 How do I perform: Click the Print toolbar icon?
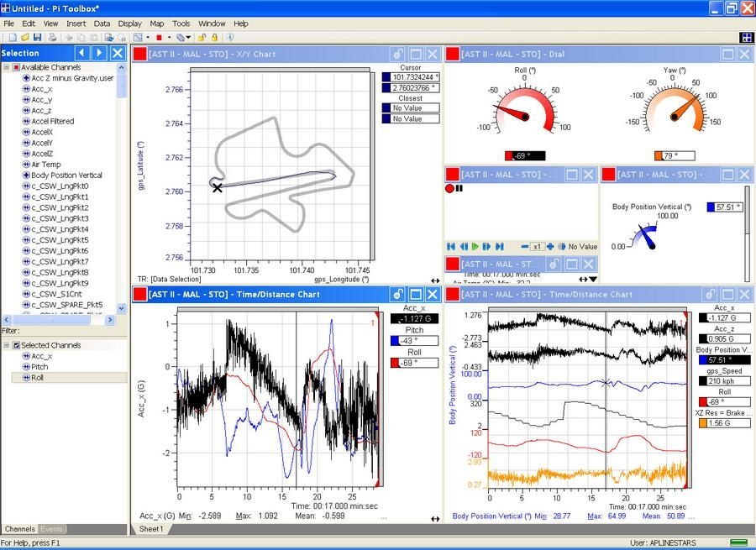(x=53, y=37)
